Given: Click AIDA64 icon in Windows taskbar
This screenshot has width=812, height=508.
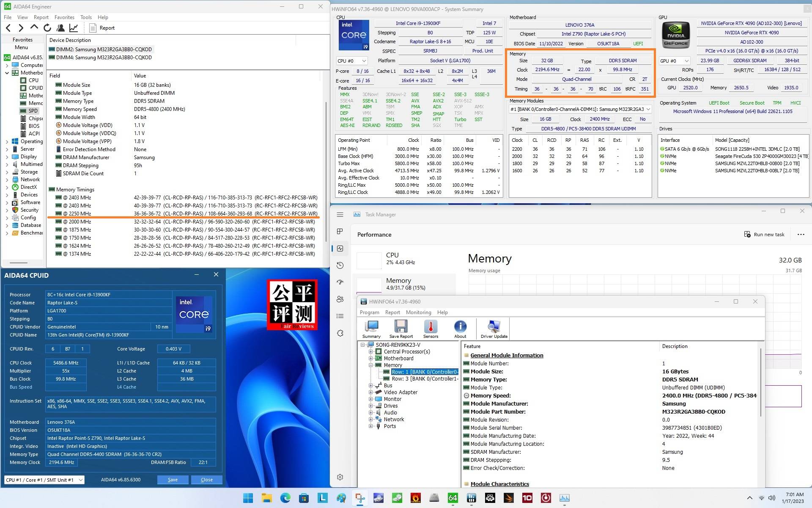Looking at the screenshot, I should pyautogui.click(x=453, y=498).
